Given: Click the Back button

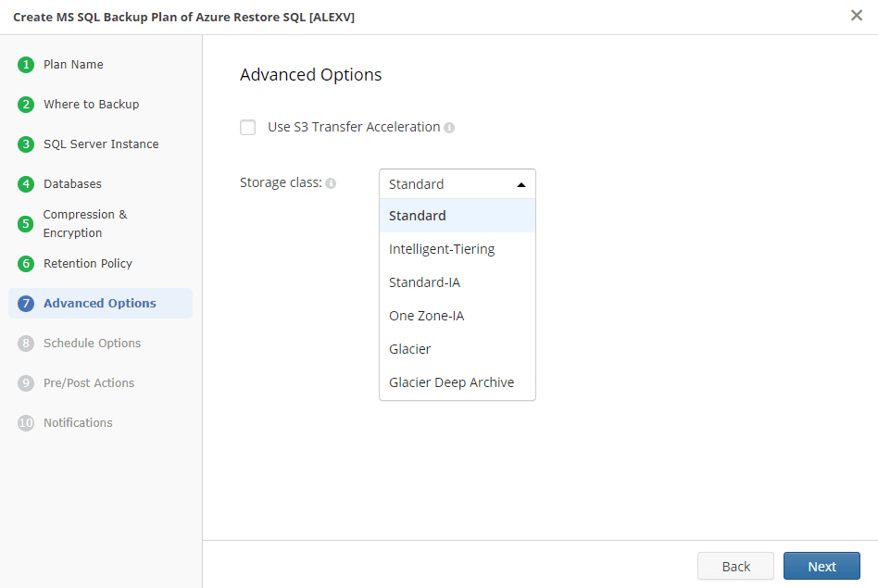Looking at the screenshot, I should coord(735,566).
